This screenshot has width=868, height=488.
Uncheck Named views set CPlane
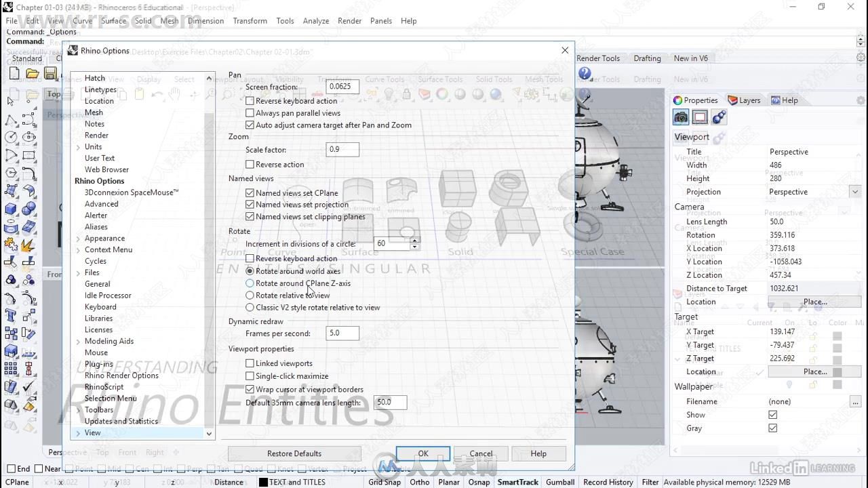250,193
